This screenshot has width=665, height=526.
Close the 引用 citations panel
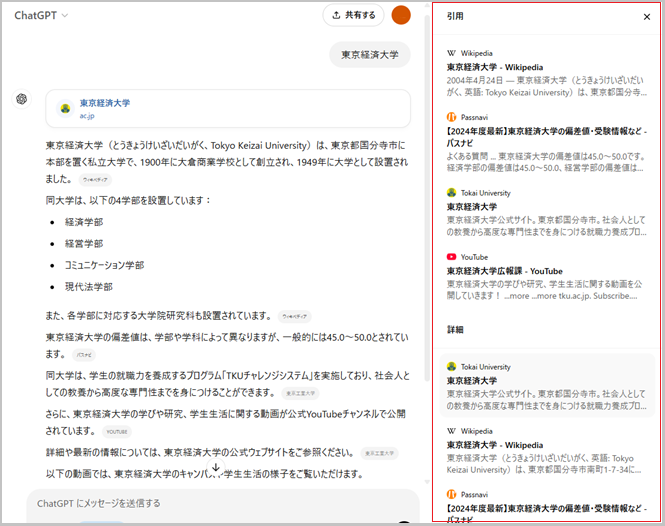tap(647, 17)
